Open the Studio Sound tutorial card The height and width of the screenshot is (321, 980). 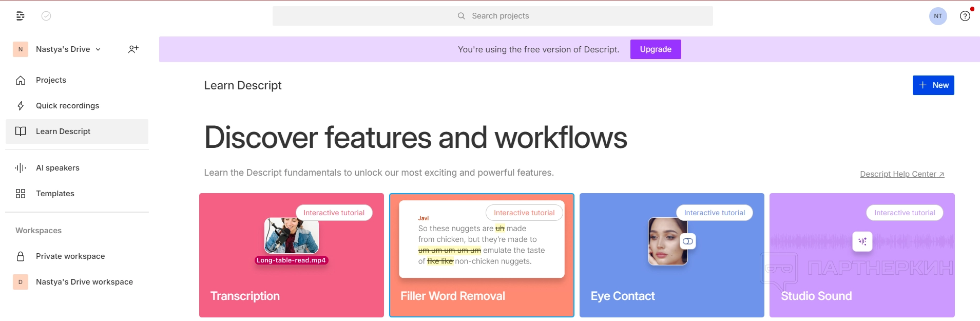click(862, 255)
